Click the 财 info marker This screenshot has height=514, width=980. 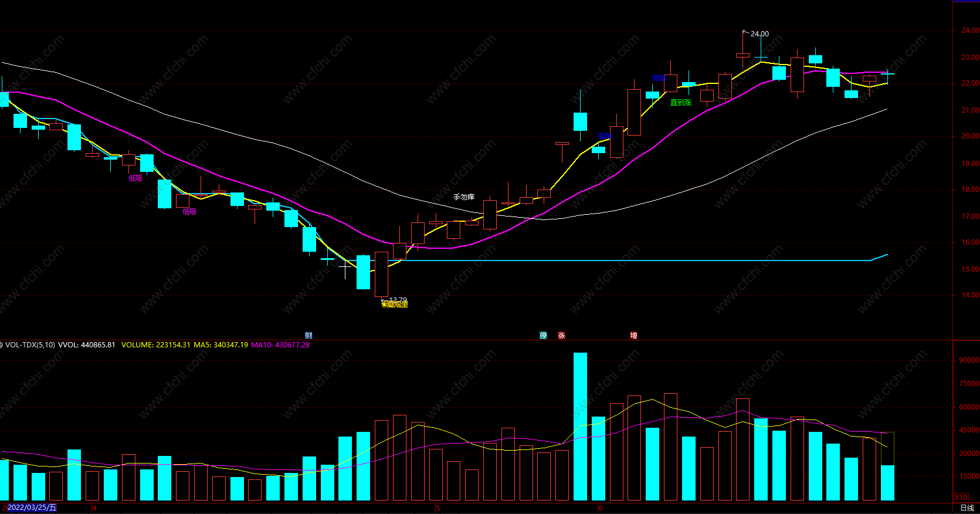coord(308,336)
